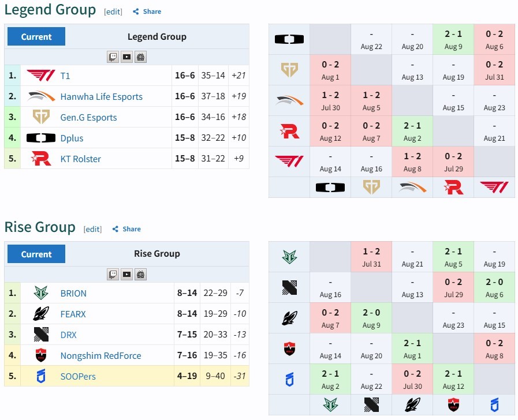Open the Nongshim RedForce team link
Image resolution: width=518 pixels, height=420 pixels.
(100, 355)
